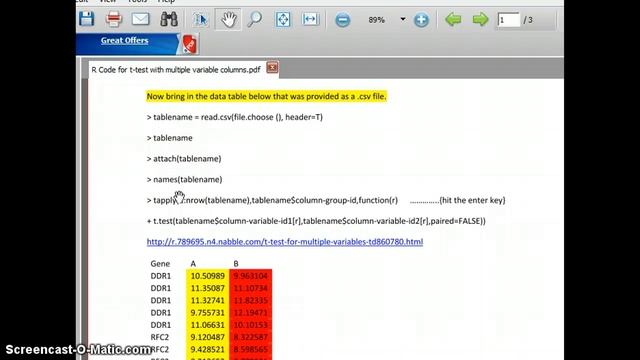Click the Save floppy disk icon

click(x=87, y=19)
